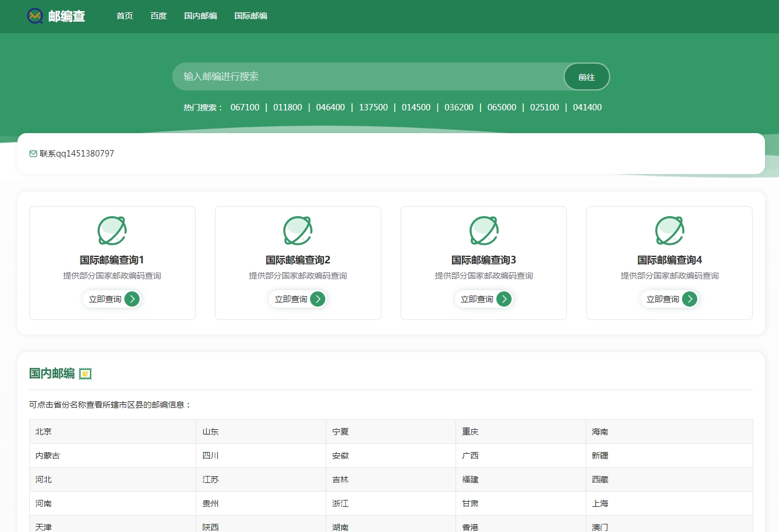Viewport: 779px width, 532px height.
Task: Click 立即查询 in 国际邮编查询2 card
Action: click(x=291, y=299)
